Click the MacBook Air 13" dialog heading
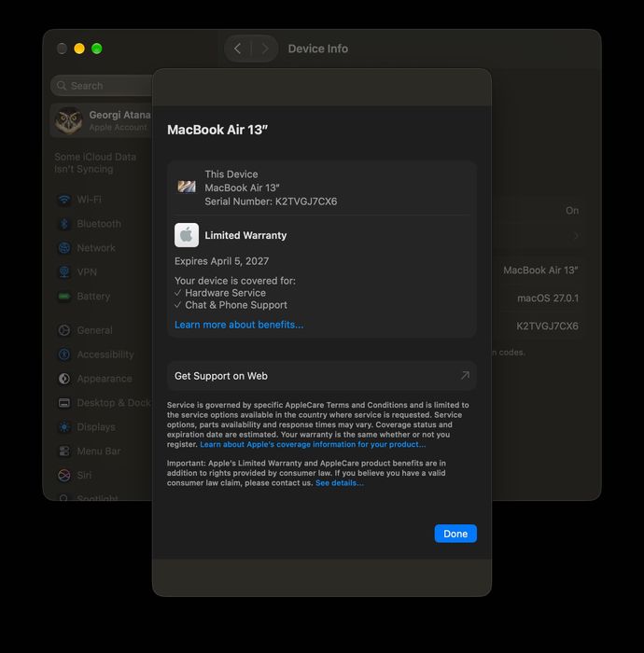Viewport: 644px width, 653px height. tap(217, 130)
